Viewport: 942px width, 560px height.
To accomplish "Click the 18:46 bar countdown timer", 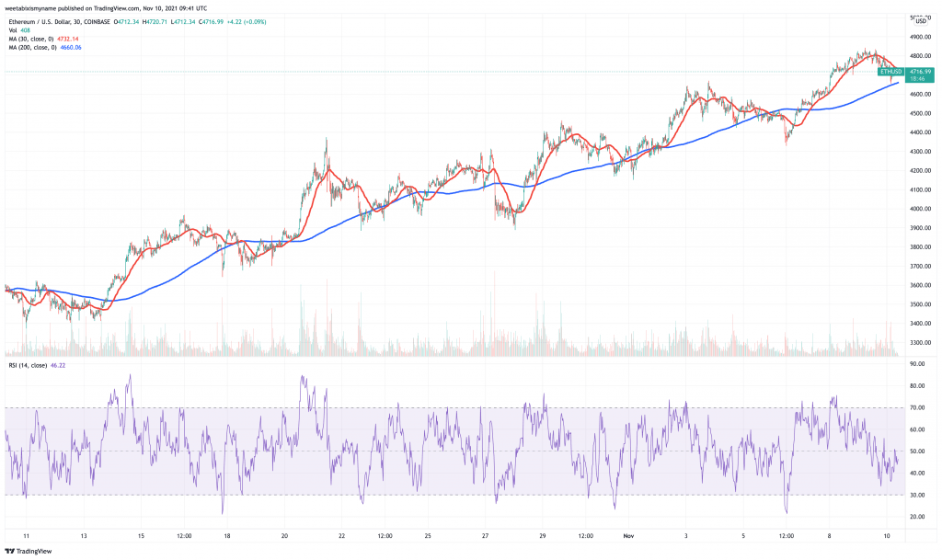I will (917, 79).
